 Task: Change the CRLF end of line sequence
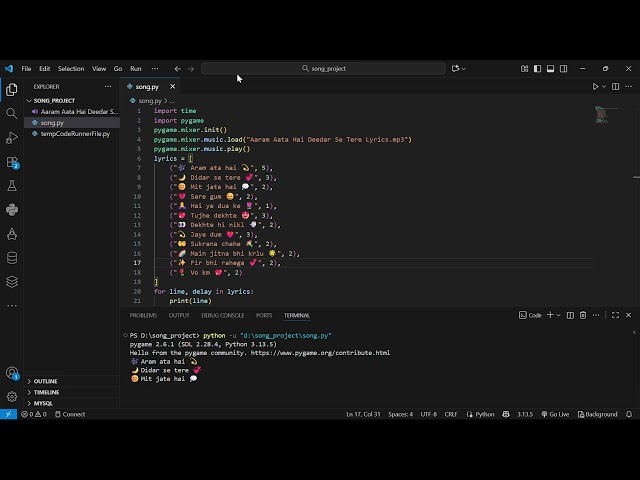click(x=451, y=414)
